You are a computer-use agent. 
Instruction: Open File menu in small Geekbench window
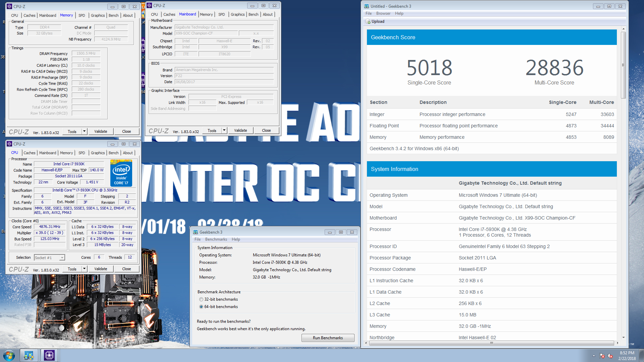point(198,239)
